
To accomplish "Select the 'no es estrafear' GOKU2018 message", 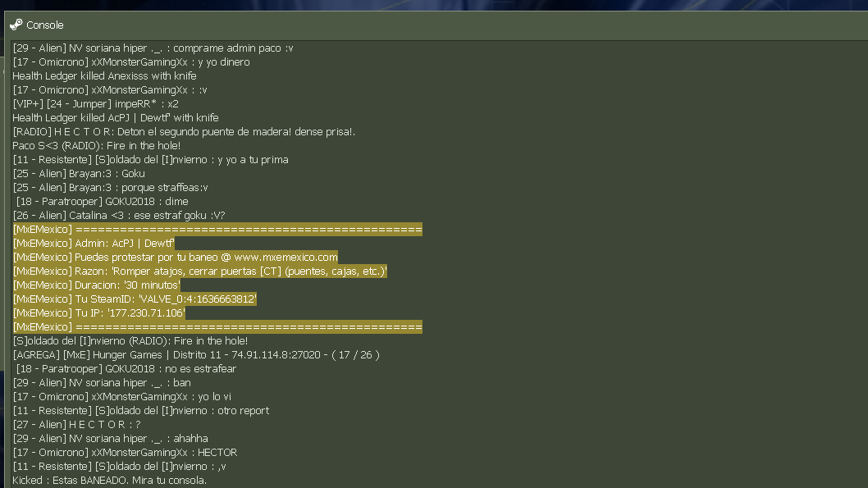I will coord(126,368).
